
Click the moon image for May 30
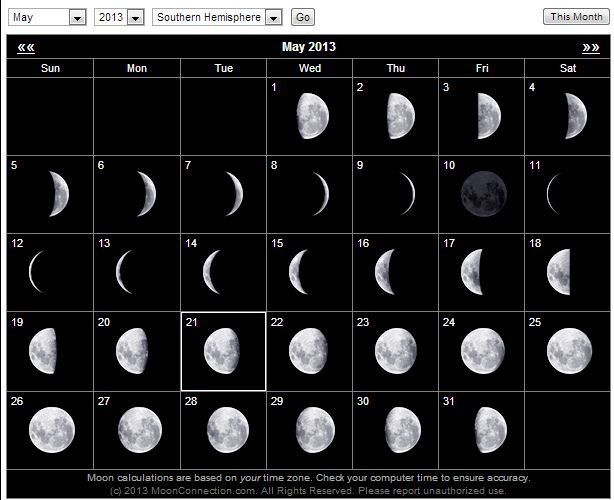(403, 430)
